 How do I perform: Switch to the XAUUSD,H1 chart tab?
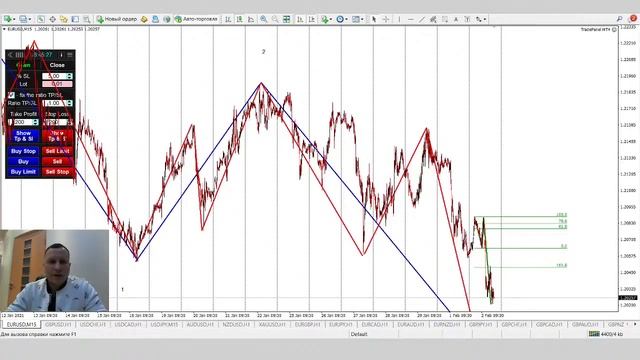[x=273, y=324]
